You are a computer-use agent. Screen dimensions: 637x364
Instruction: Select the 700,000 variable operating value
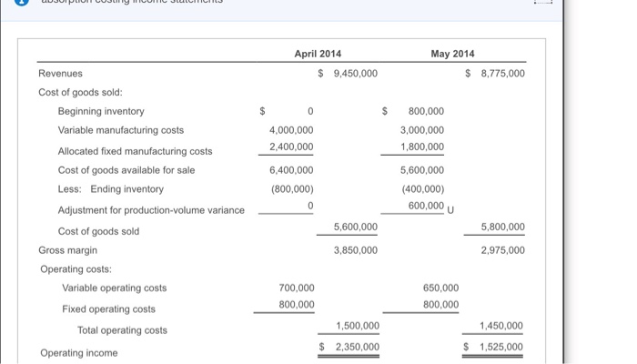[x=297, y=288]
